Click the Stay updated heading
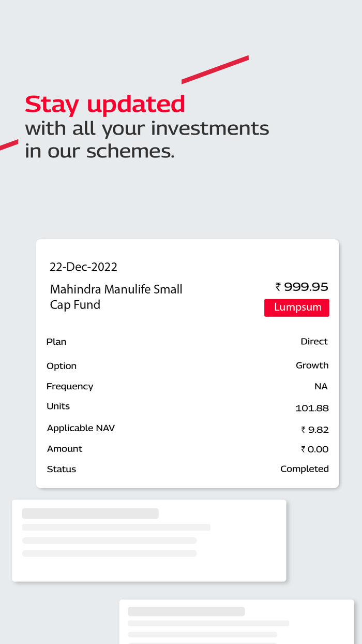Viewport: 362px width, 644px height. point(104,104)
